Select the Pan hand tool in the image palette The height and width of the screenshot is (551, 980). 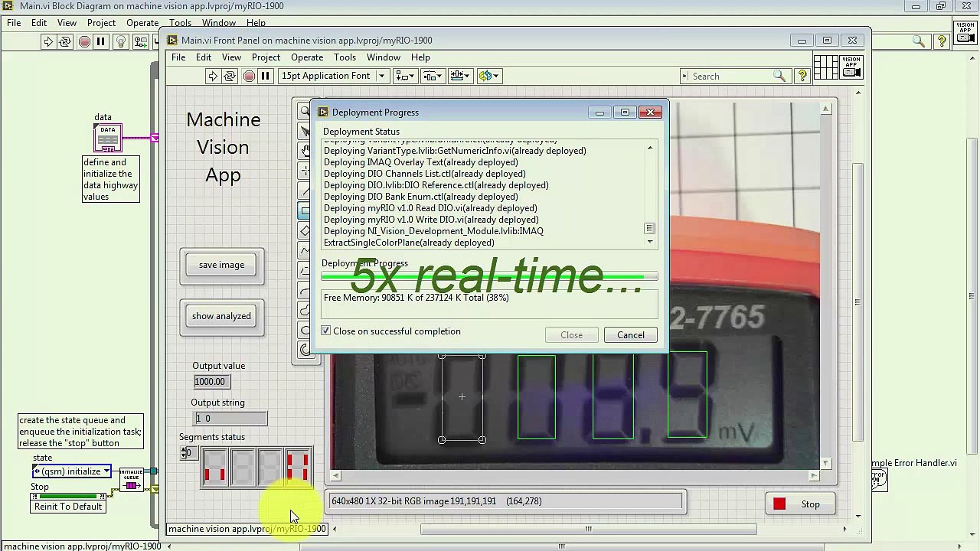(x=305, y=152)
